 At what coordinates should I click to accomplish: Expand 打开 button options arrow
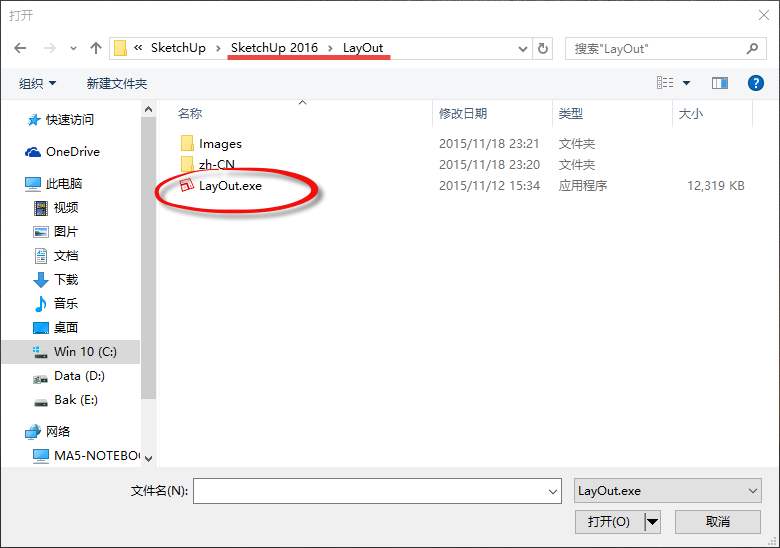(x=652, y=522)
